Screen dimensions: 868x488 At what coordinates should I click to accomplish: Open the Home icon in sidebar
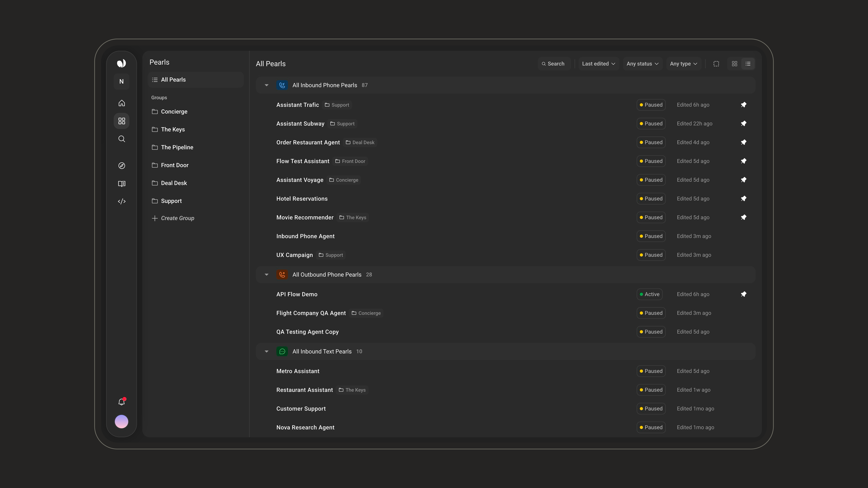click(122, 103)
